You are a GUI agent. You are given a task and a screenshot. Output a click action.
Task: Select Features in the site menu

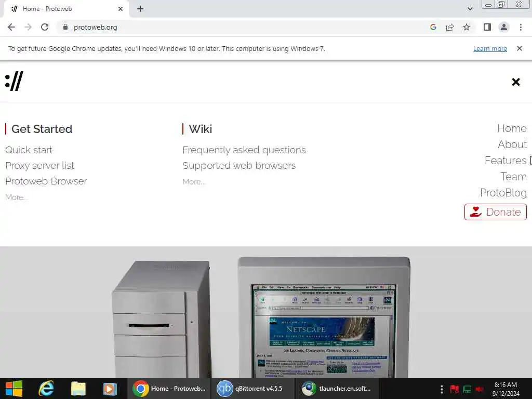coord(506,161)
